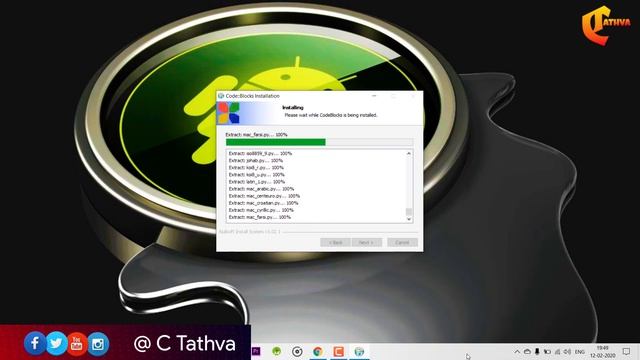Click the up arrow of the log scrollbar

409,153
